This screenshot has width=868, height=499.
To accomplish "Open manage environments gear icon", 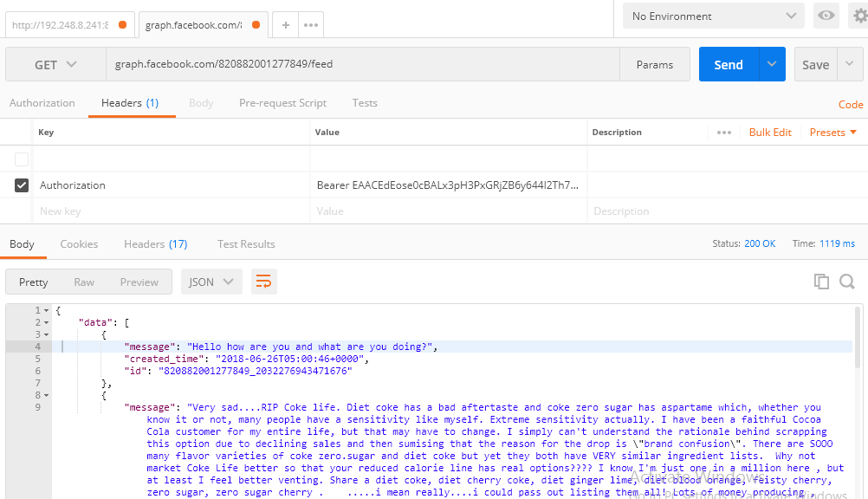I will (859, 16).
